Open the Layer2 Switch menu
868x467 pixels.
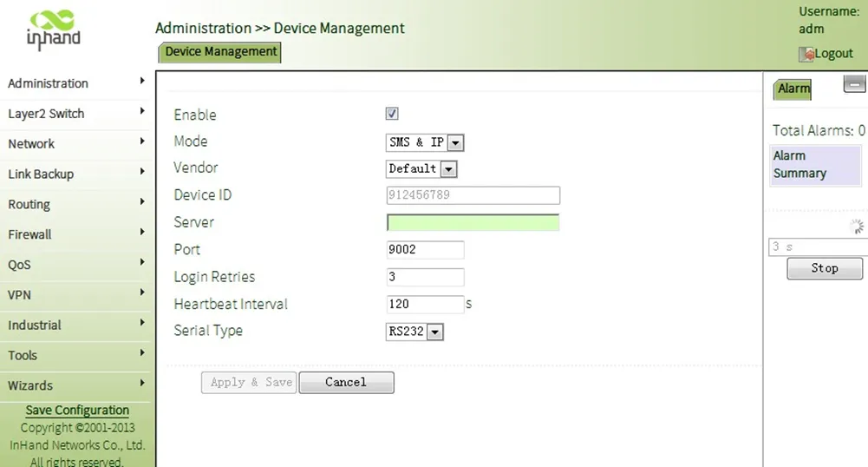[x=75, y=114]
